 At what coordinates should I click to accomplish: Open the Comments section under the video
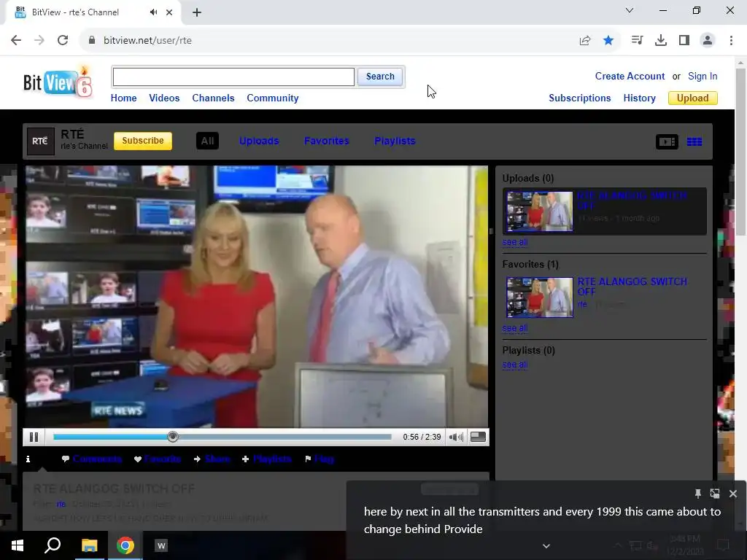92,459
